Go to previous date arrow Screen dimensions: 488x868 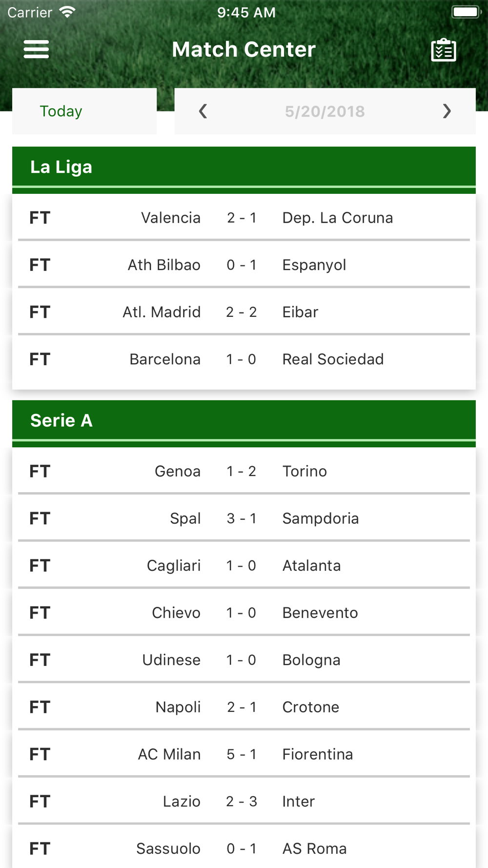[203, 111]
